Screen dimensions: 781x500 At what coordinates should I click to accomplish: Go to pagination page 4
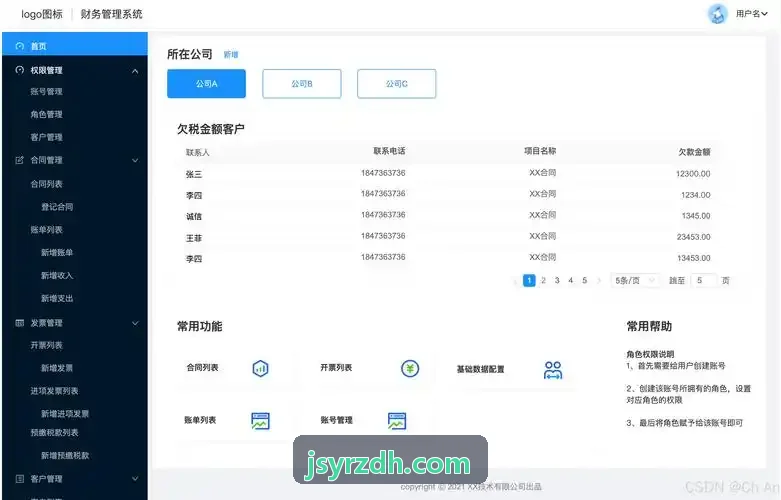tap(571, 280)
